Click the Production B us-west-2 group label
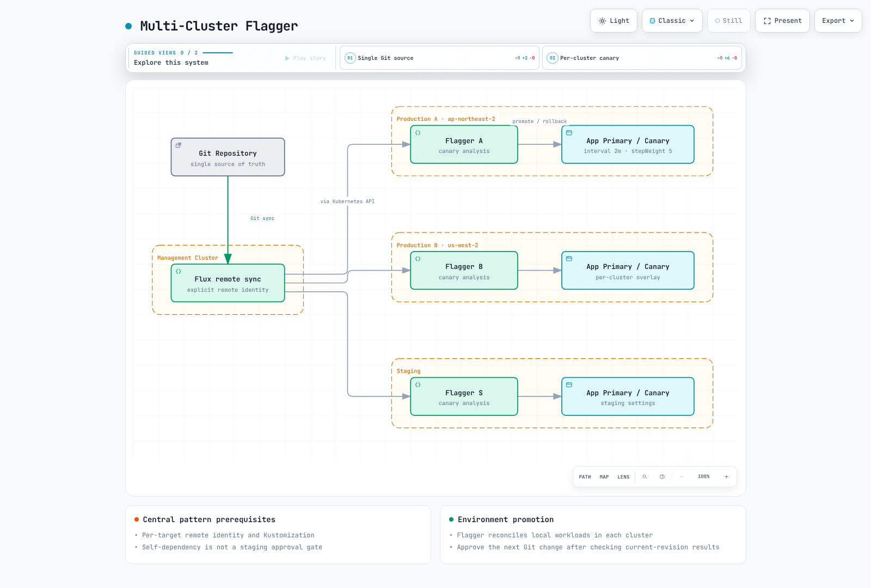Viewport: 871px width, 588px height. [437, 246]
